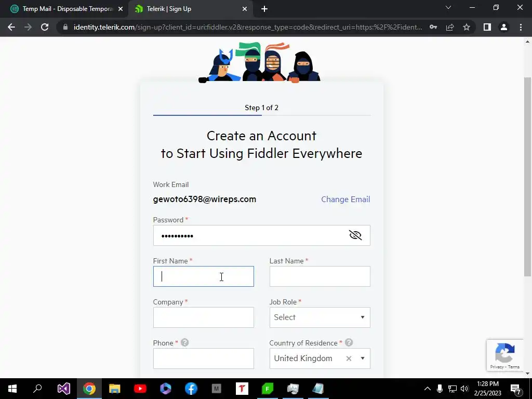Open reCAPTCHA Terms link
The width and height of the screenshot is (532, 399).
tap(514, 367)
